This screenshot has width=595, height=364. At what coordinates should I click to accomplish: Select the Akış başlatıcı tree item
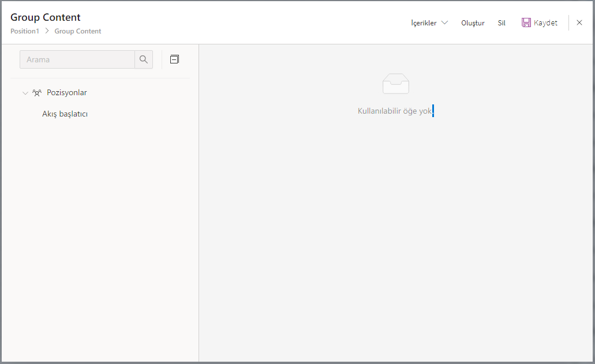click(x=65, y=114)
